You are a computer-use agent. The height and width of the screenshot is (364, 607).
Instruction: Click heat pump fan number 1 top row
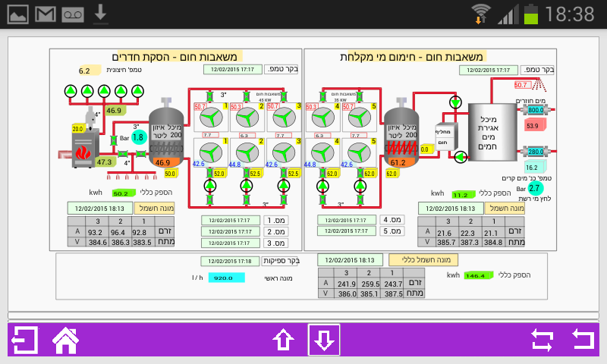[x=211, y=117]
